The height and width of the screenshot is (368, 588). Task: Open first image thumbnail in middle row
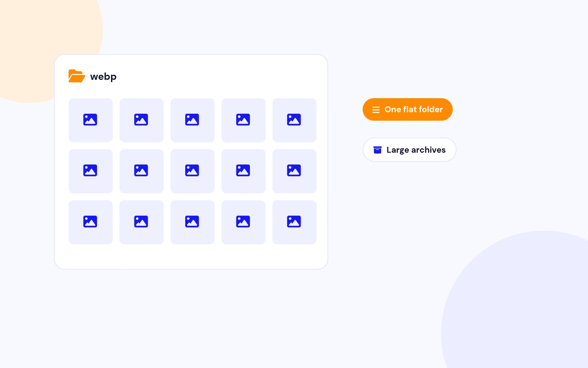90,171
